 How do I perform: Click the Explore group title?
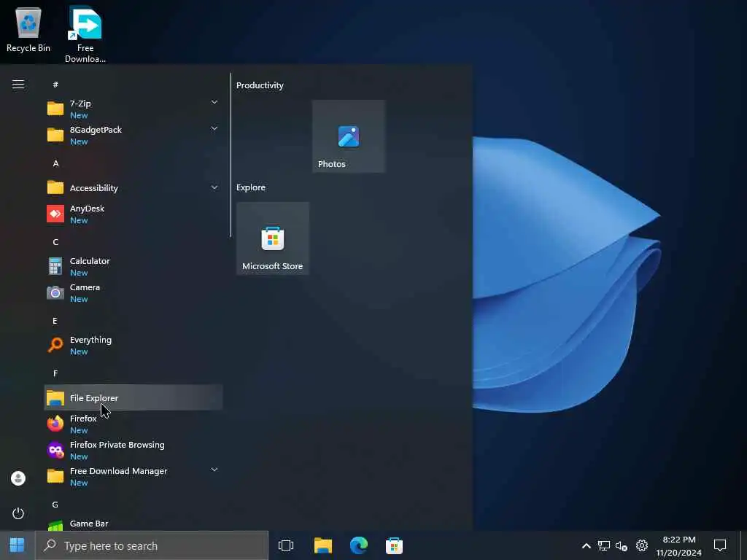pyautogui.click(x=251, y=187)
